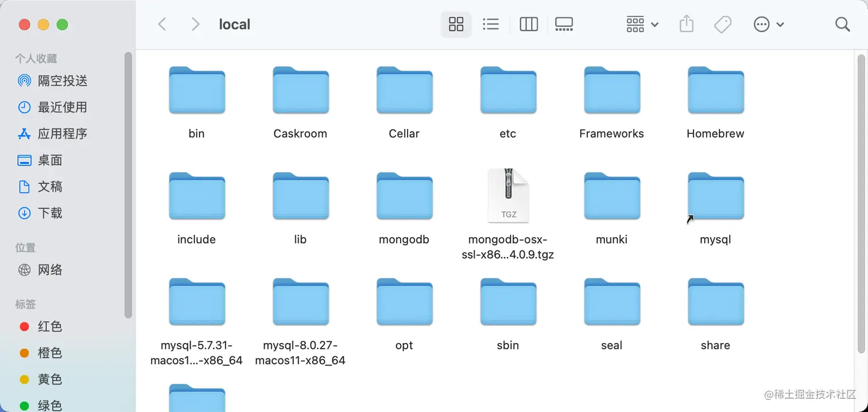The image size is (868, 412).
Task: Select the Frameworks folder icon
Action: point(613,90)
